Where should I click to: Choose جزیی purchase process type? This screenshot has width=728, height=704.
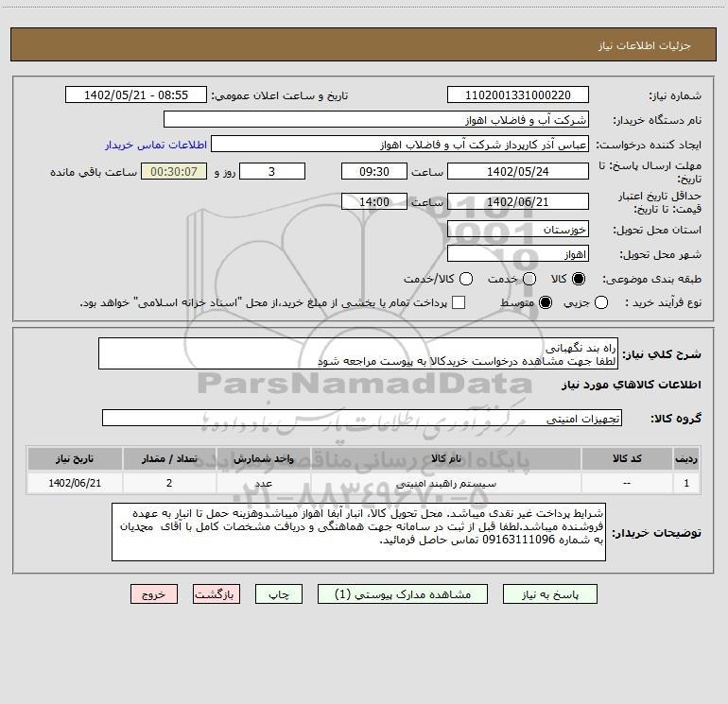600,302
